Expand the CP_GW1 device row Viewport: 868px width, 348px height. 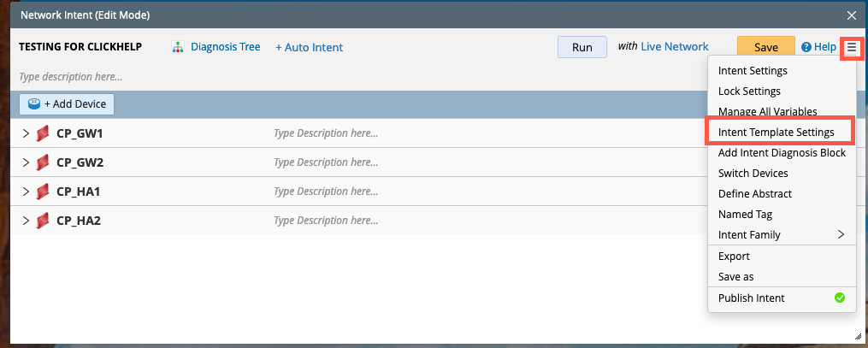26,134
